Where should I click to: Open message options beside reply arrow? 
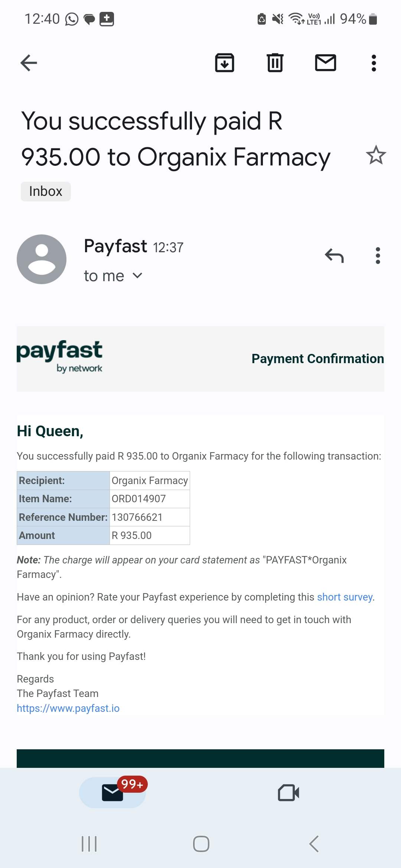pos(378,256)
